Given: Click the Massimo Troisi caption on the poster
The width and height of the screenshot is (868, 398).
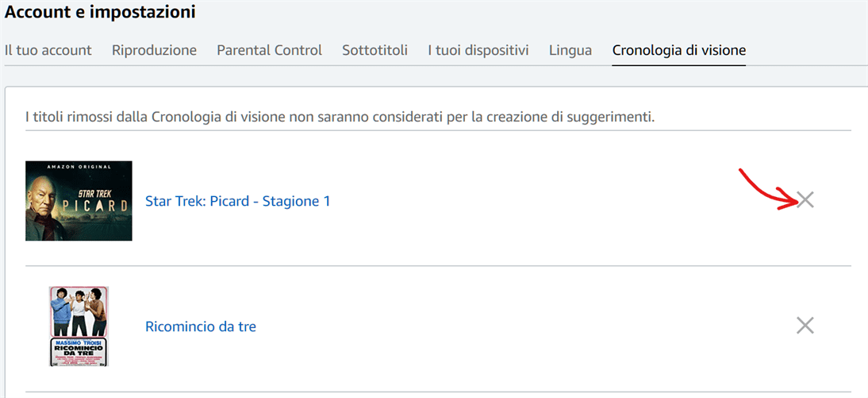Looking at the screenshot, I should (79, 342).
